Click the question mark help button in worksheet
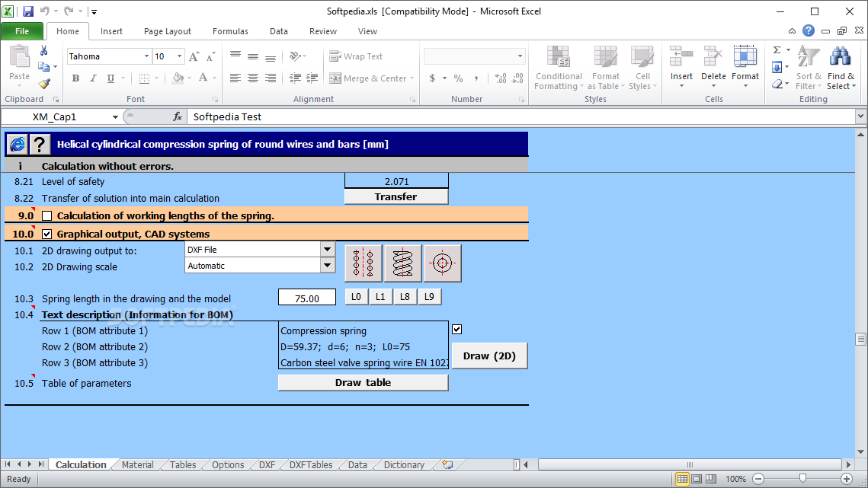This screenshot has height=488, width=868. point(39,145)
